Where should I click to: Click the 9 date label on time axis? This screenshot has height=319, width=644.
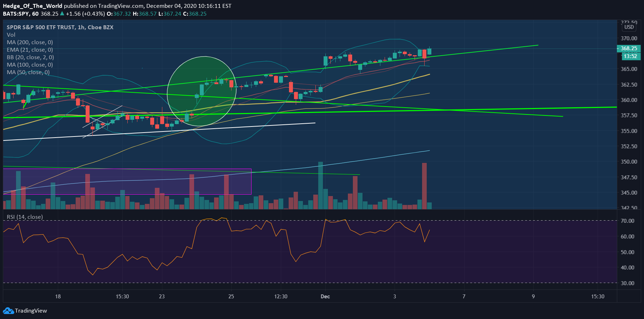tap(533, 297)
